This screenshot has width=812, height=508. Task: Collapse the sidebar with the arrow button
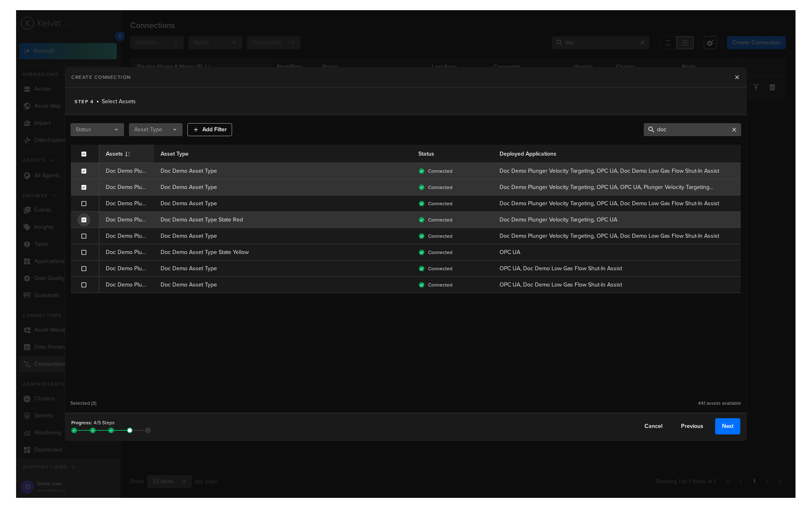pos(120,36)
